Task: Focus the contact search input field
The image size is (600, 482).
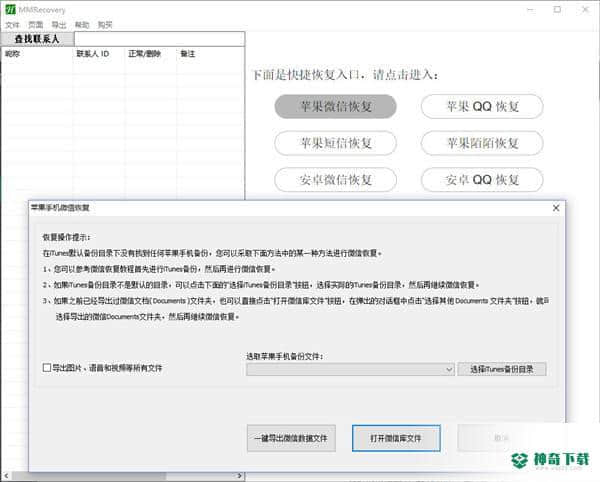Action: click(x=159, y=39)
